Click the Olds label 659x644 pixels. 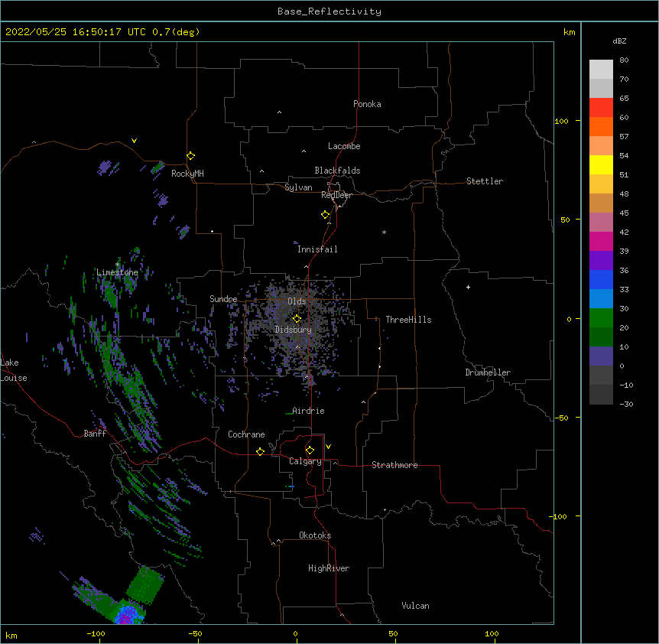coord(297,301)
